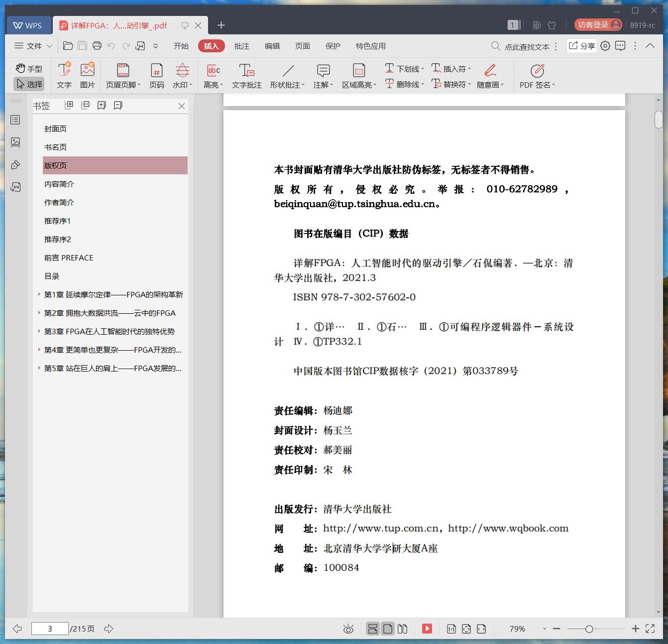The height and width of the screenshot is (644, 668).
Task: Close the bookmarks (书签) panel
Action: 182,106
